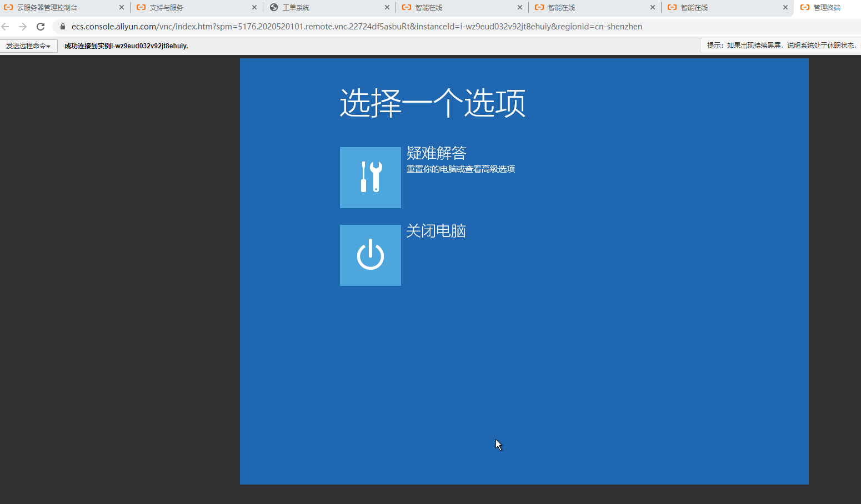Click the address bar URL field
The height and width of the screenshot is (504, 861).
[357, 27]
